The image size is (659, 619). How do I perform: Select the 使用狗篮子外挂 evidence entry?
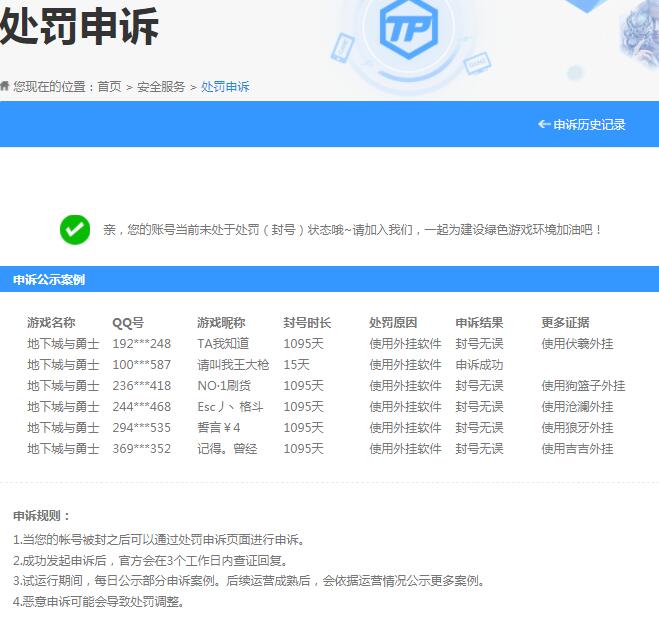(583, 386)
